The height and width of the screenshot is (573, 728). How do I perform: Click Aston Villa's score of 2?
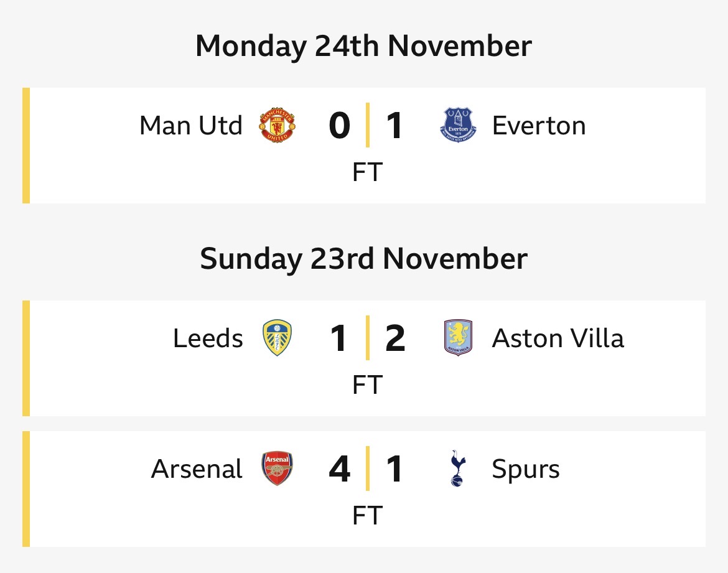click(x=395, y=338)
